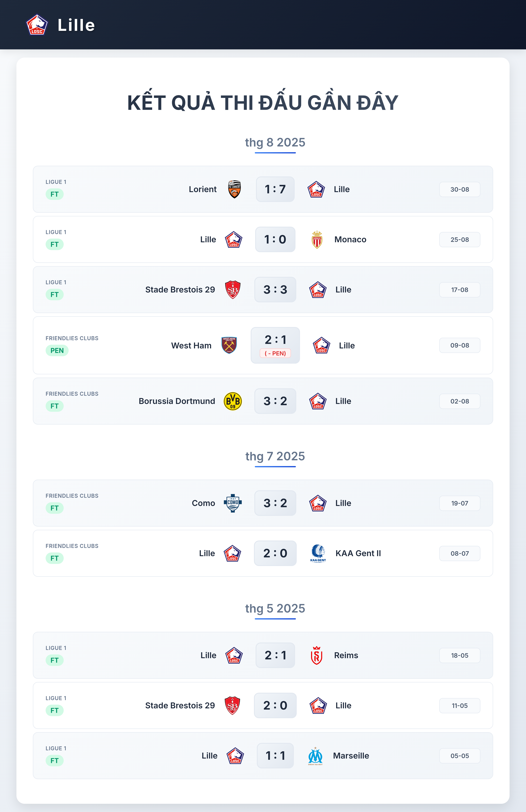Screen dimensions: 526x812
Task: Click the Monaco team name link
Action: 350,240
